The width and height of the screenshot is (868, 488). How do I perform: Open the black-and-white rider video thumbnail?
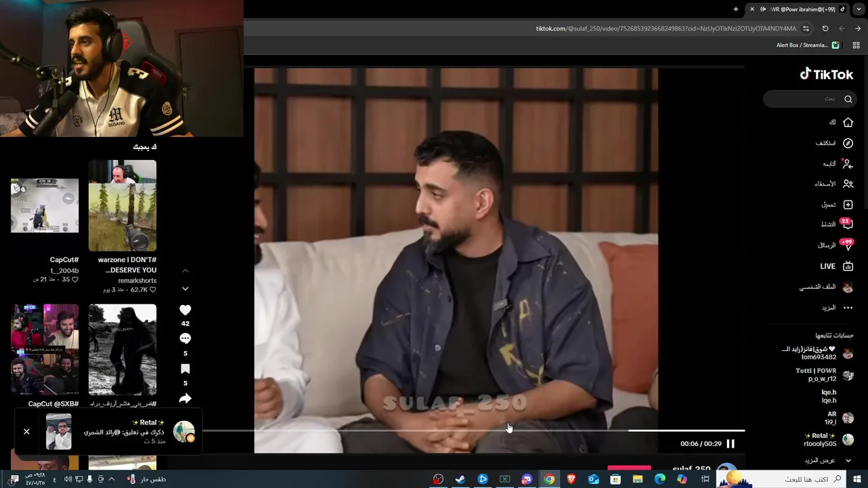(x=122, y=350)
